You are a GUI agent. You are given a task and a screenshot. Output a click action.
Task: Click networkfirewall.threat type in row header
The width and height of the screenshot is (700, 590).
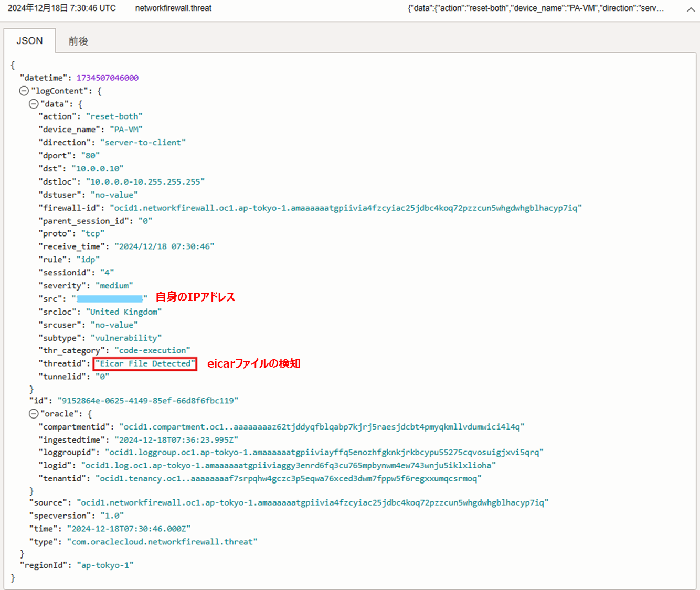173,8
